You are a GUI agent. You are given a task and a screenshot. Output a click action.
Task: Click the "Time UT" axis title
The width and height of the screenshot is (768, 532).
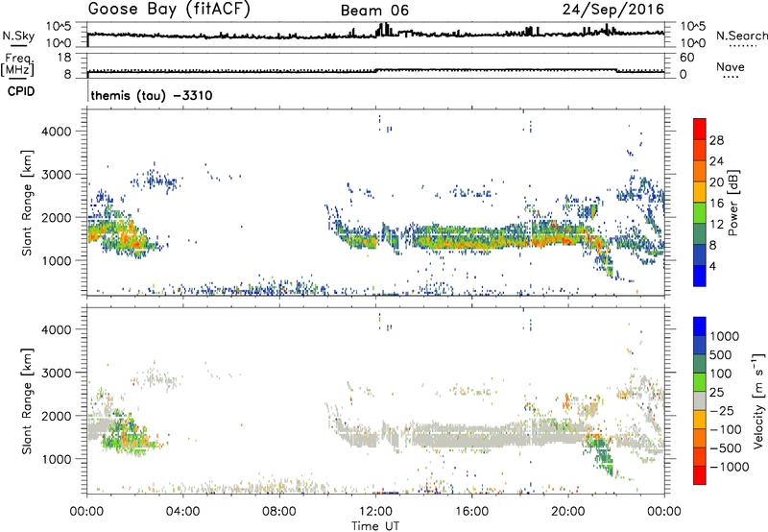[x=375, y=525]
